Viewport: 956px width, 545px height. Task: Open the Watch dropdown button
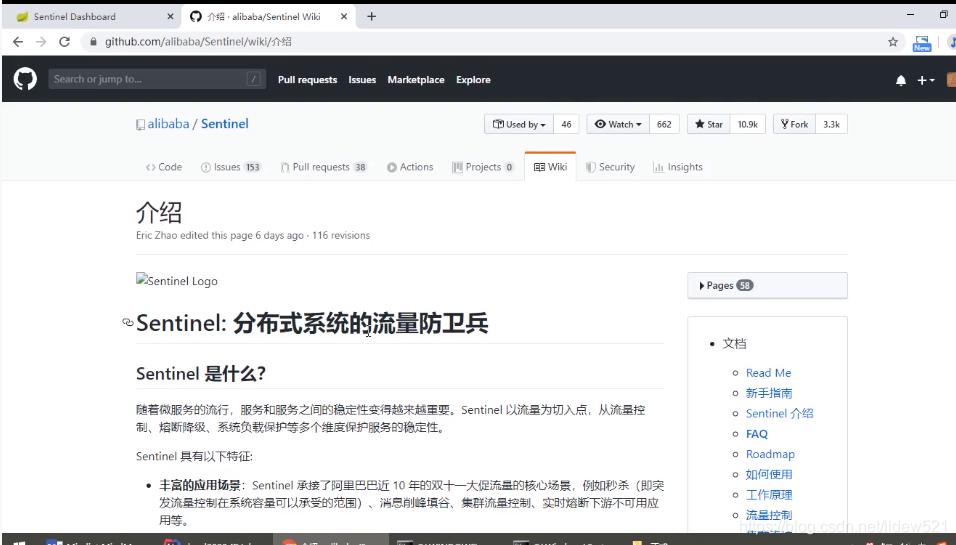click(x=618, y=124)
